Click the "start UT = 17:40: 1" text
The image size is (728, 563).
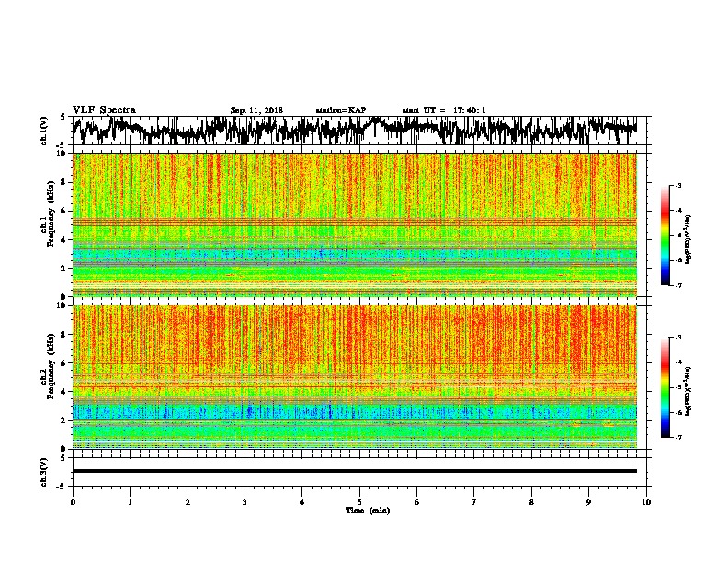click(x=444, y=110)
